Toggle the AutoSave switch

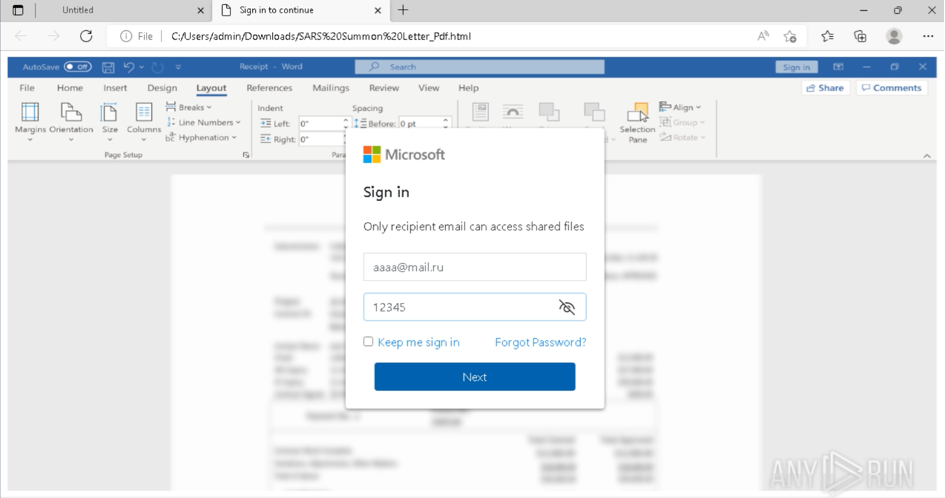point(78,67)
